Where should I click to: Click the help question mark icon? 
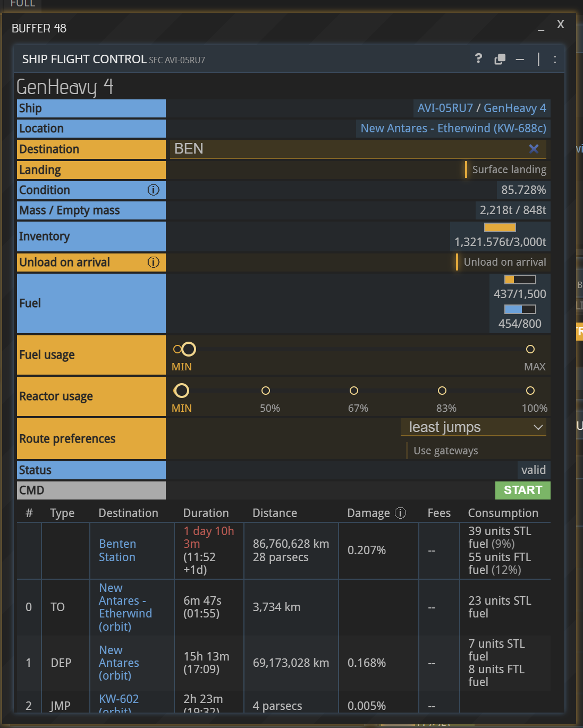point(478,58)
